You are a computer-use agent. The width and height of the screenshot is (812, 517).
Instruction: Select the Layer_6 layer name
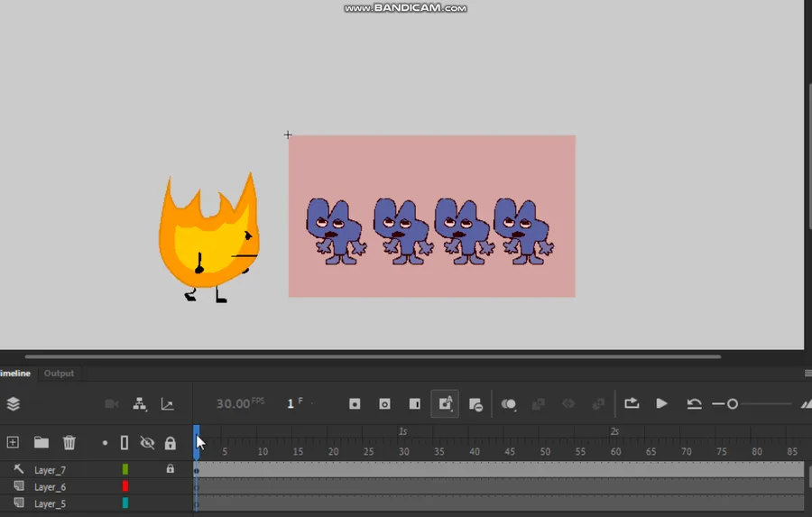51,487
